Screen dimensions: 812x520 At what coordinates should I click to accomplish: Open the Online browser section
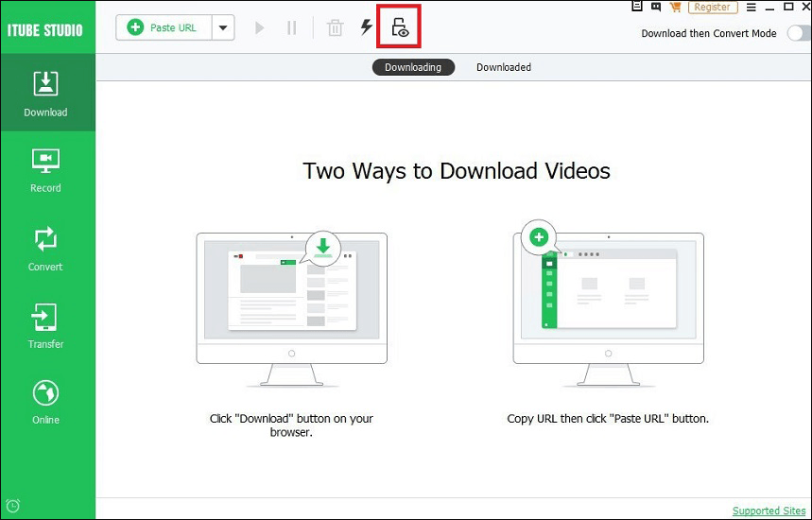[45, 403]
